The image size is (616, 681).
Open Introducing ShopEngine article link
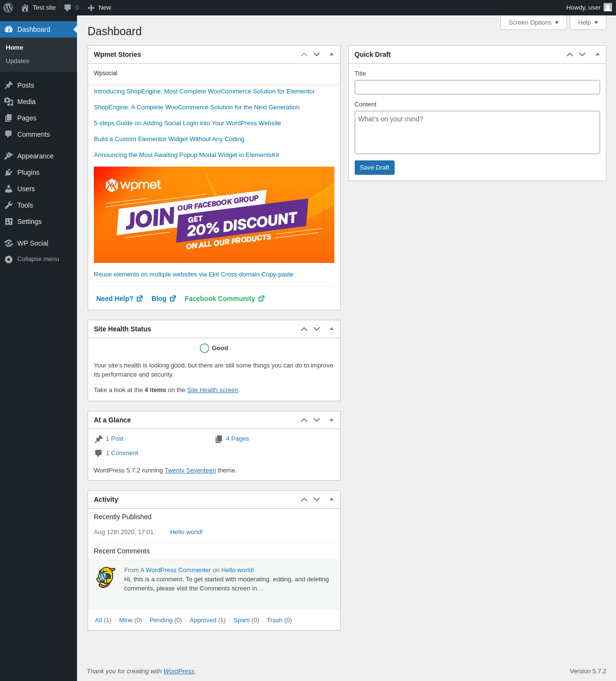[x=204, y=92]
